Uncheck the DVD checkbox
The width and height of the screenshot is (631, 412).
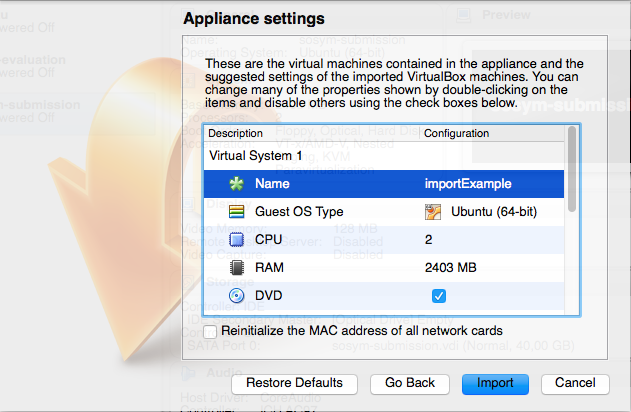pyautogui.click(x=439, y=296)
